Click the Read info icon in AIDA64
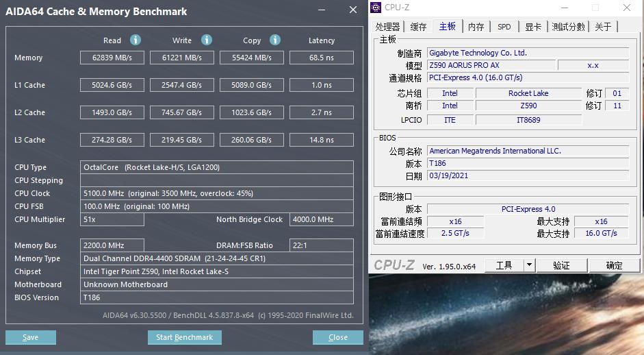644x355 pixels. (x=136, y=40)
